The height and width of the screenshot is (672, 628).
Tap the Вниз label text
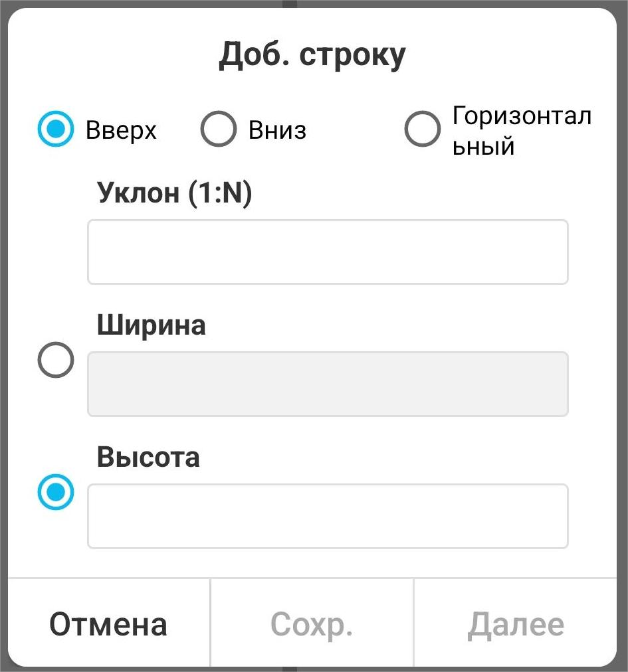point(277,130)
